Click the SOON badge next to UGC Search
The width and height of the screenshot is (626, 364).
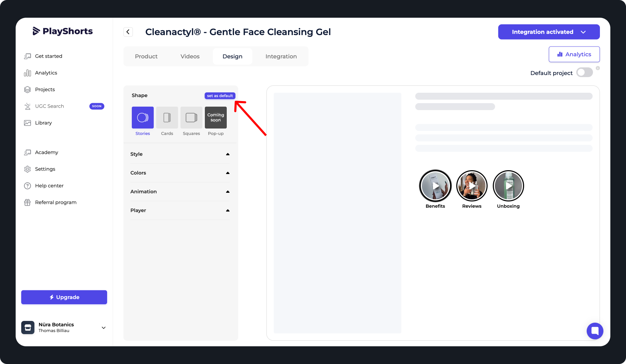97,106
